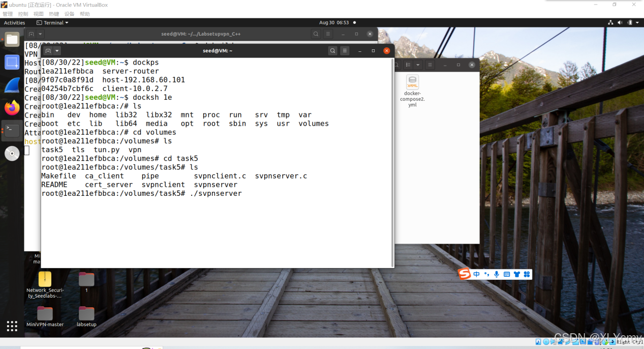Screen dimensions: 644x349
Task: Select the Terminal icon in the dock
Action: pyautogui.click(x=12, y=131)
